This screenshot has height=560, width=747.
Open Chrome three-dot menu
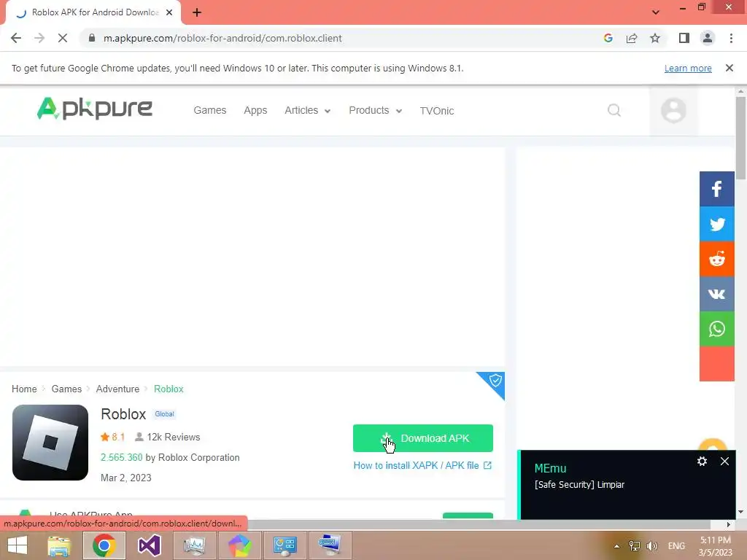point(731,38)
